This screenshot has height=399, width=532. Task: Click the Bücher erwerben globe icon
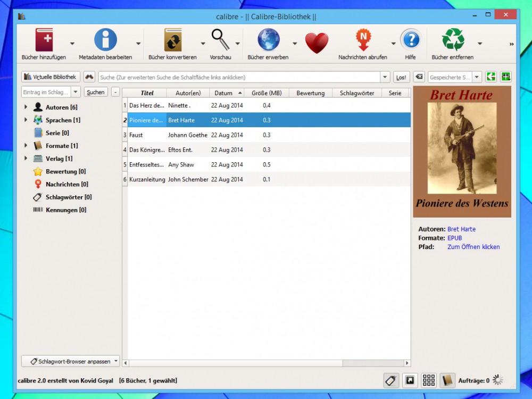pyautogui.click(x=268, y=40)
